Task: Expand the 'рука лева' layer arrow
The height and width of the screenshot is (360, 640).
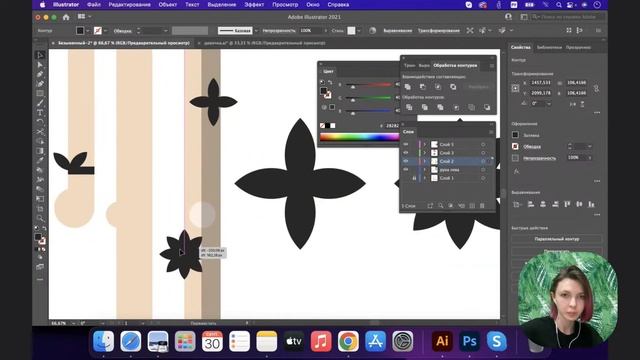Action: tap(424, 169)
